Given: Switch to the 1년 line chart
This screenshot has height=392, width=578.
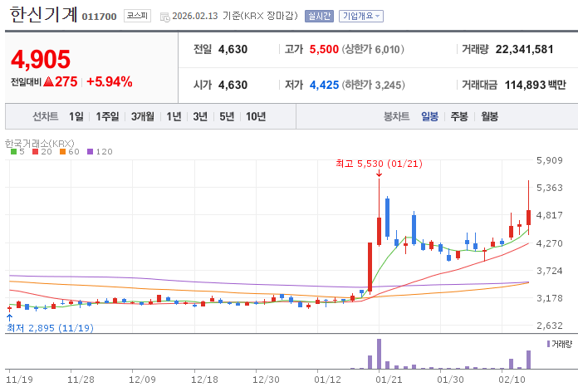Looking at the screenshot, I should [174, 116].
